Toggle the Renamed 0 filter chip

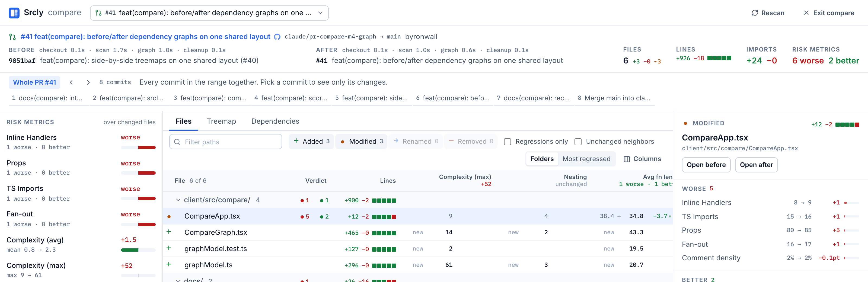pos(416,142)
